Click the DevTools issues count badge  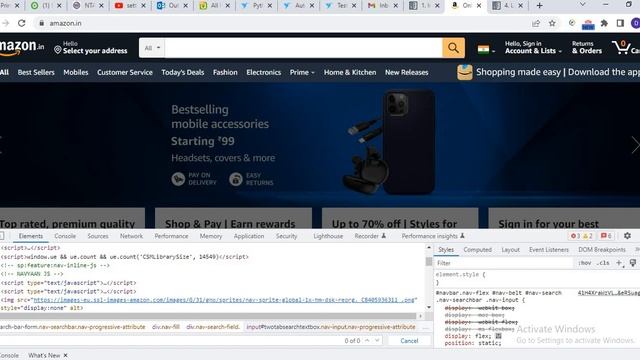coord(606,236)
